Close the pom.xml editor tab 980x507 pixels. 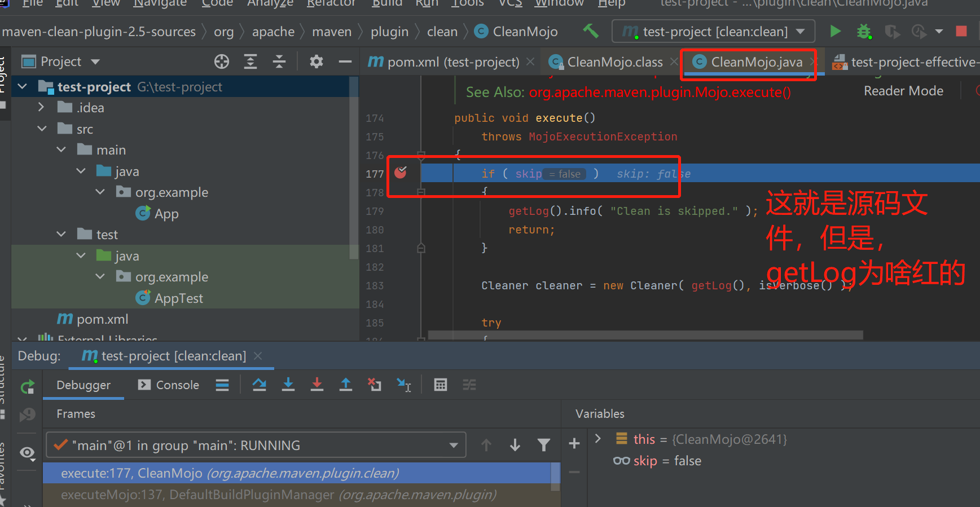tap(530, 62)
